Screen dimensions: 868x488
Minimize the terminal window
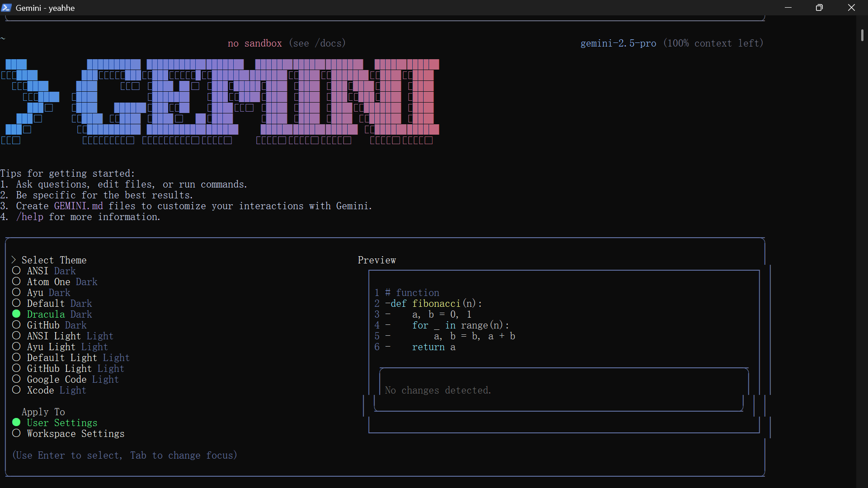click(x=788, y=8)
